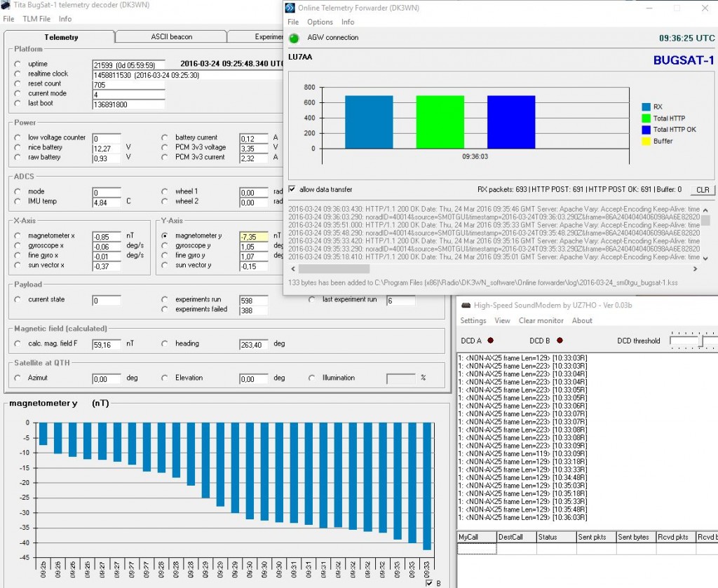This screenshot has width=718, height=588.
Task: Click the reset count value 705
Action: pyautogui.click(x=128, y=85)
